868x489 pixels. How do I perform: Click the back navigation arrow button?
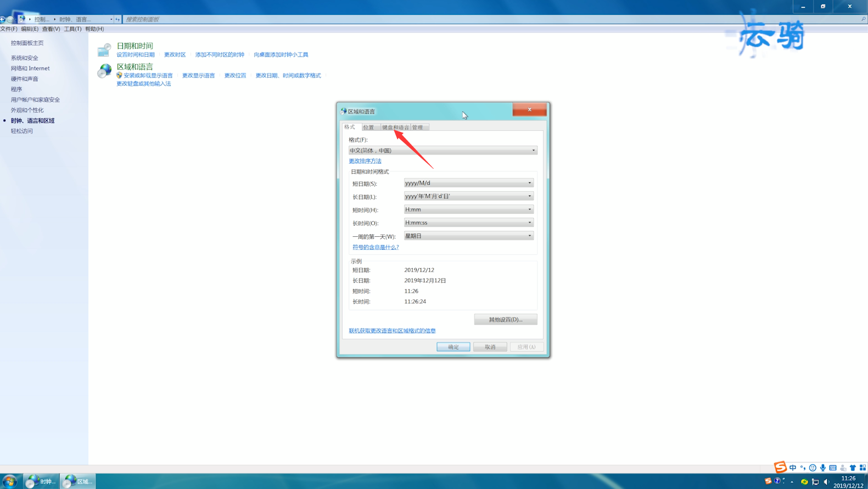pyautogui.click(x=3, y=19)
